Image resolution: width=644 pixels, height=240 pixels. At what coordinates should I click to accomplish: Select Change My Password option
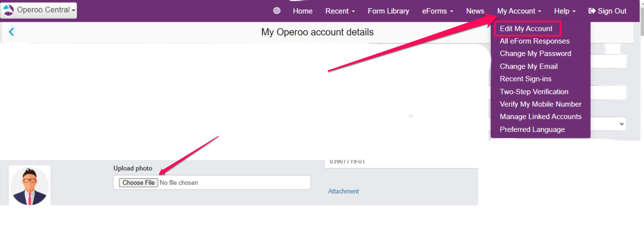pyautogui.click(x=535, y=54)
